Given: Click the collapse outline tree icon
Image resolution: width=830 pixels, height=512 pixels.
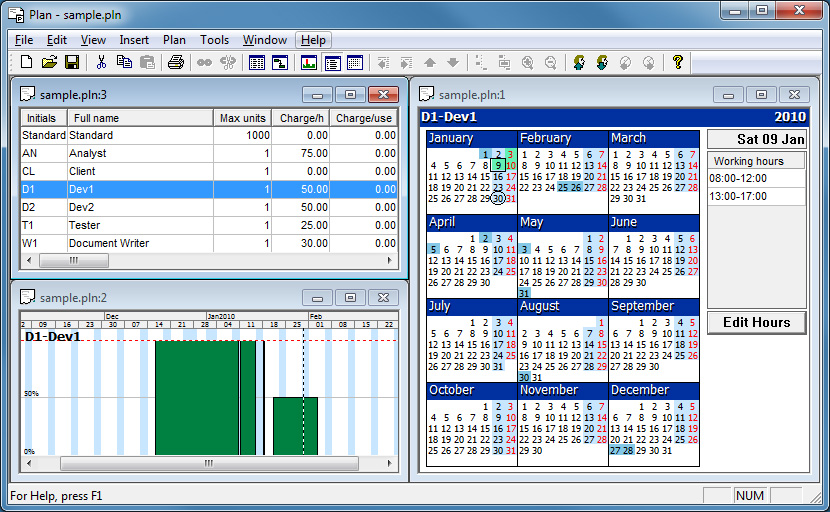Looking at the screenshot, I should [x=481, y=62].
